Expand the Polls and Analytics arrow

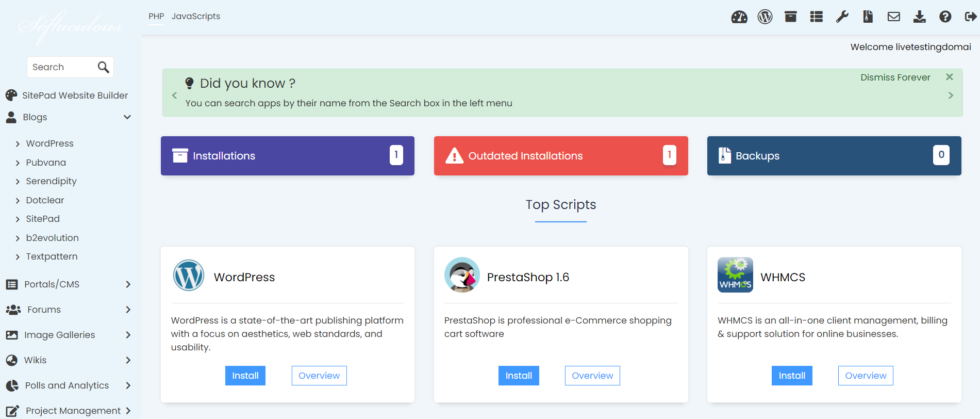point(128,385)
